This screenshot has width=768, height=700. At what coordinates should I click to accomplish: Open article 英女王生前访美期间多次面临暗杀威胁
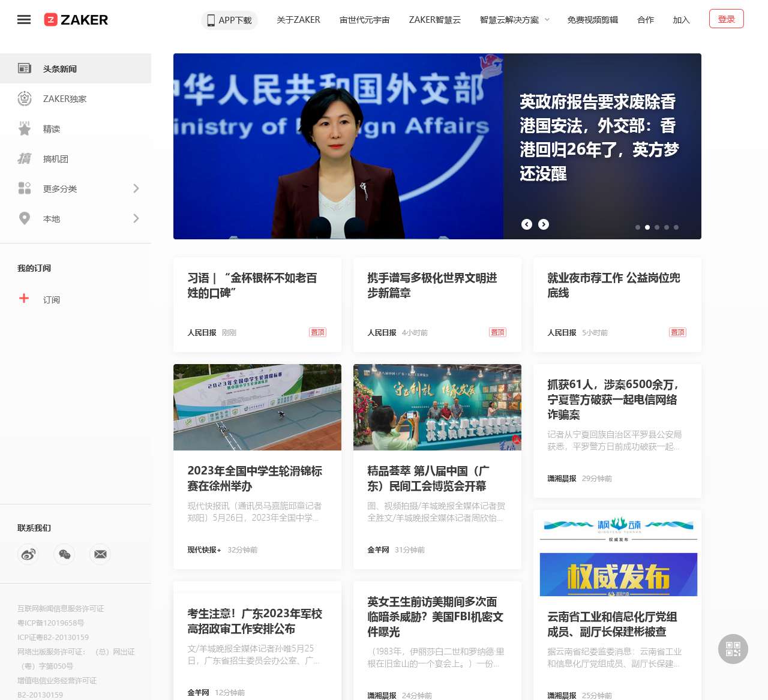coord(436,617)
